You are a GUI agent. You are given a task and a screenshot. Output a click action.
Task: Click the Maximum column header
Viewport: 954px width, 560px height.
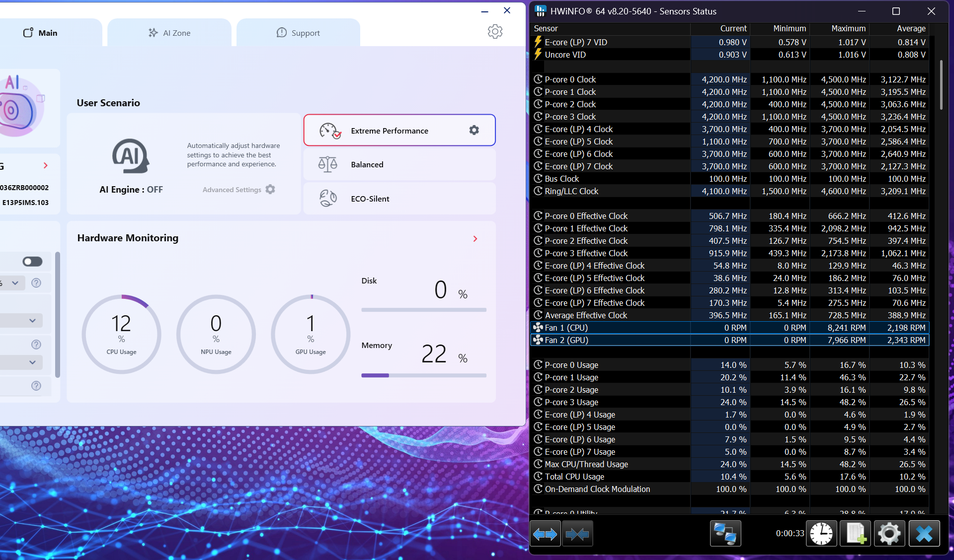[839, 28]
